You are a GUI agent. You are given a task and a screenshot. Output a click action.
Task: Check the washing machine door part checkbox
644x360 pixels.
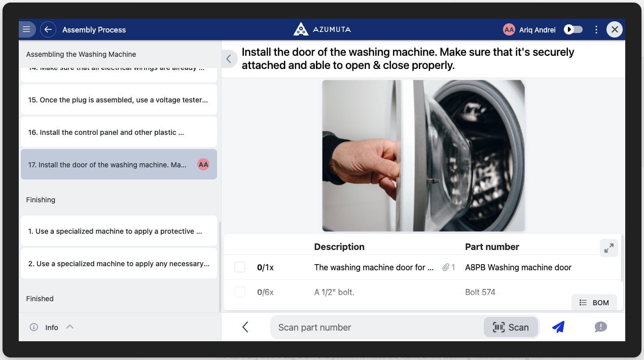pos(240,267)
